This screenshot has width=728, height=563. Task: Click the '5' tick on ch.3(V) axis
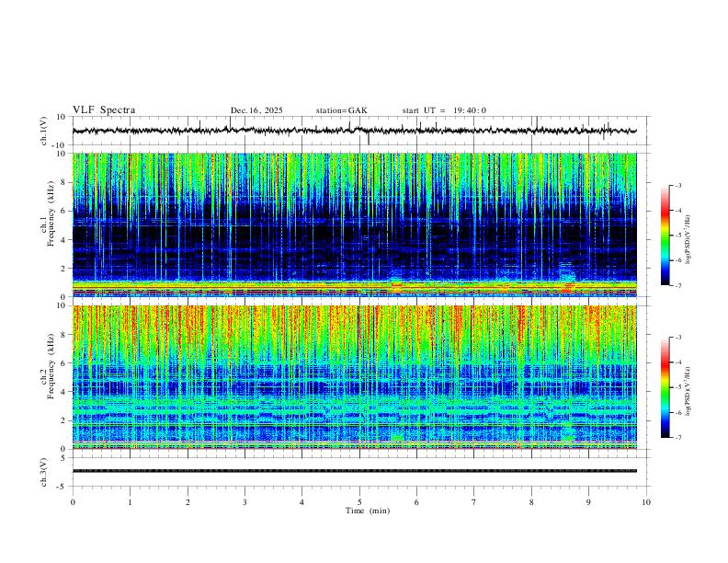click(x=63, y=457)
